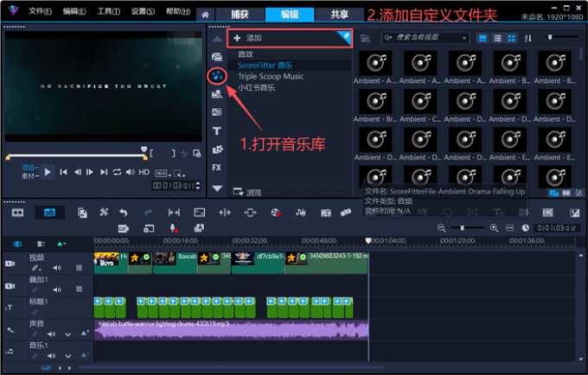
Task: Mute the 叠加1 track audio
Action: pyautogui.click(x=56, y=289)
